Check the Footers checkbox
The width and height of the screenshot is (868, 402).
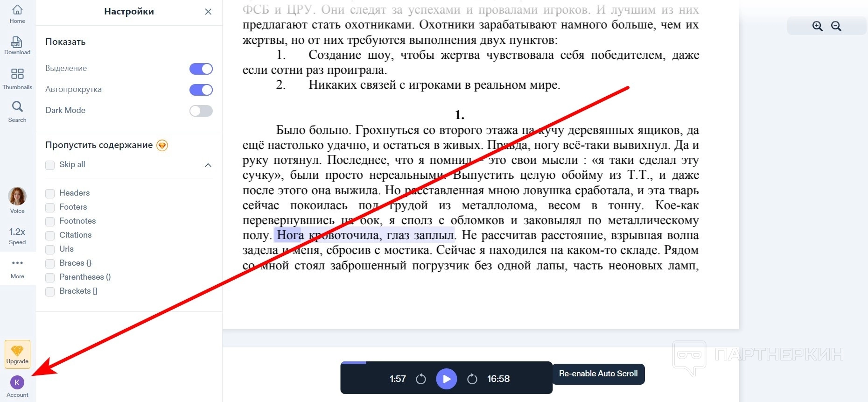pyautogui.click(x=50, y=207)
